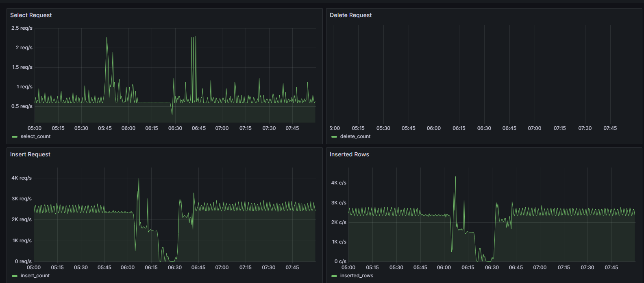Open the Insert Request panel title menu
This screenshot has height=283, width=644.
[x=30, y=154]
